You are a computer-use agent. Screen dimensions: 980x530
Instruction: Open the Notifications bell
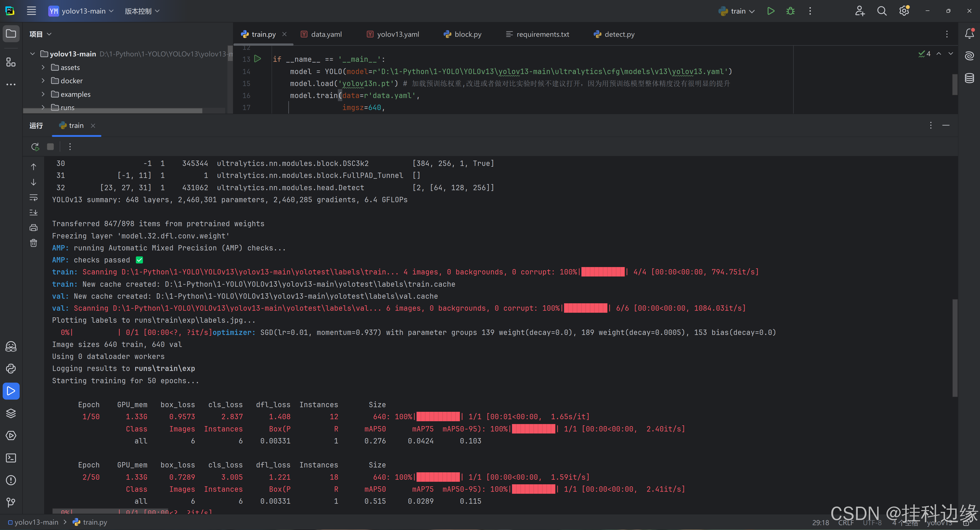(969, 33)
